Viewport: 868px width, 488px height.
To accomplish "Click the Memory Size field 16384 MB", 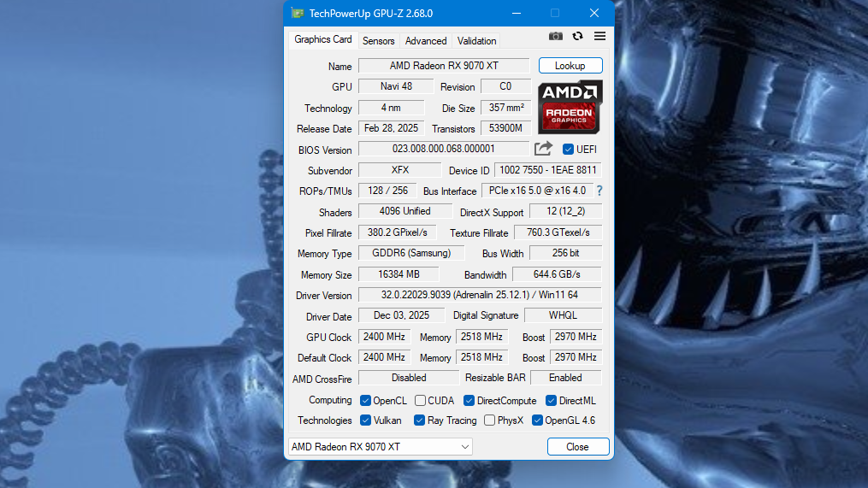I will click(x=399, y=274).
